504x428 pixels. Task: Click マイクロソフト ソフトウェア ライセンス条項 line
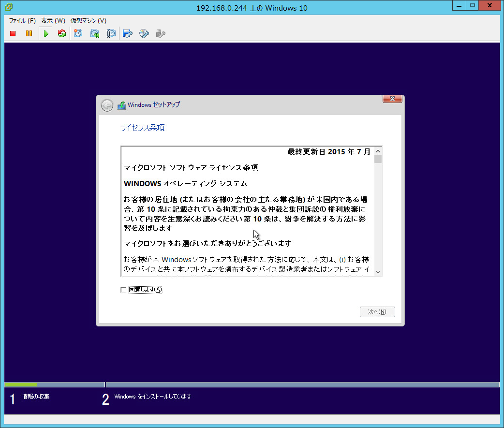tap(191, 167)
